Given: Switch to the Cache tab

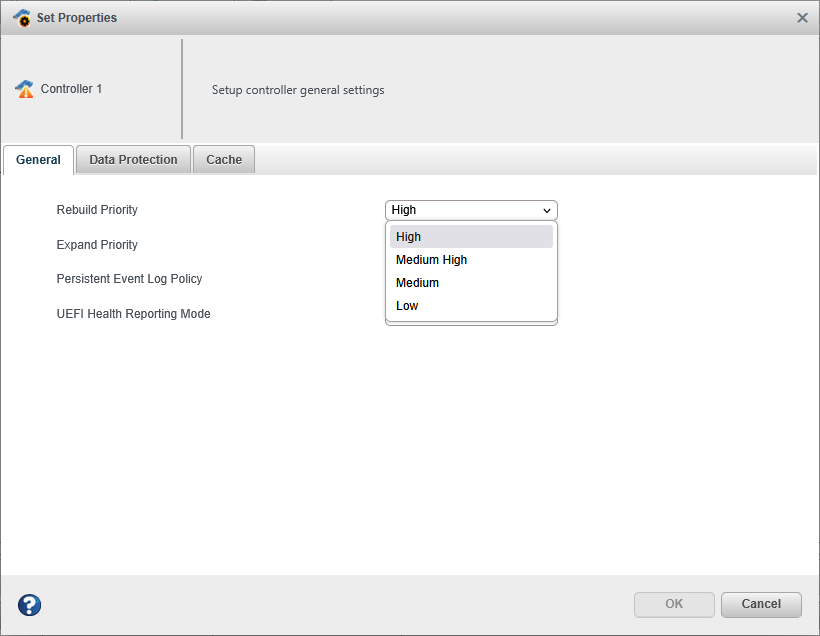Looking at the screenshot, I should click(x=224, y=160).
